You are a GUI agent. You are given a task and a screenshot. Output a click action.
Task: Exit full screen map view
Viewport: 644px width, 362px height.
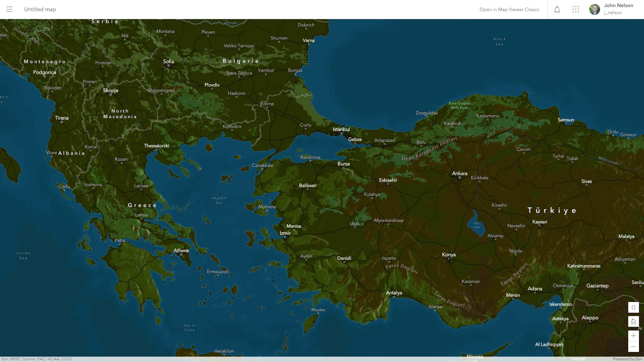633,307
